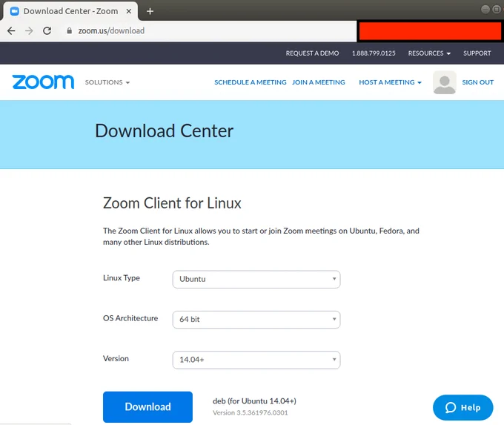Click the user profile avatar
The height and width of the screenshot is (425, 504).
[x=444, y=82]
